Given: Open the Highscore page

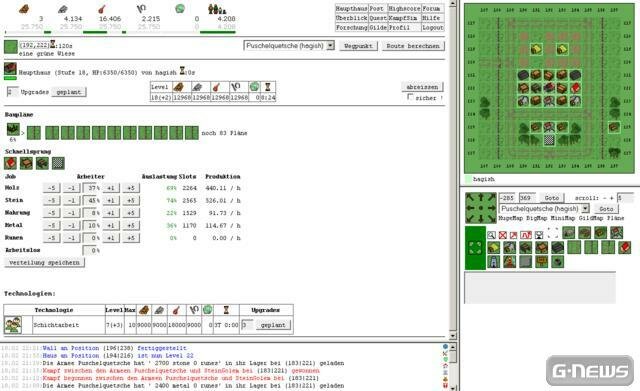Looking at the screenshot, I should click(404, 9).
